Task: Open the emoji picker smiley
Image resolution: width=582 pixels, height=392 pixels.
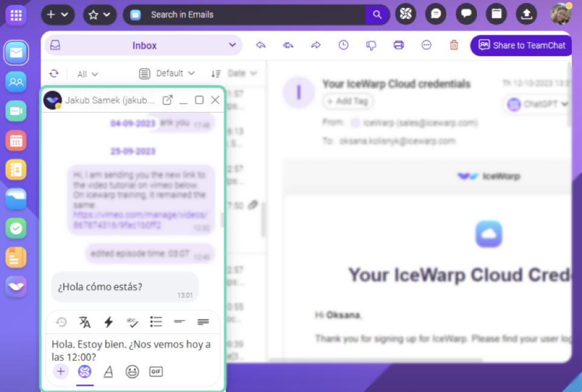Action: point(132,371)
